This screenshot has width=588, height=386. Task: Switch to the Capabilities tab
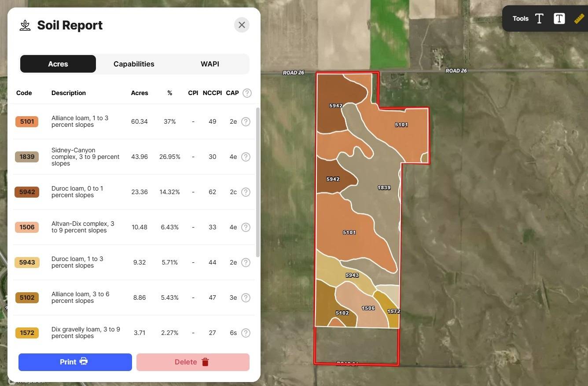click(x=134, y=64)
